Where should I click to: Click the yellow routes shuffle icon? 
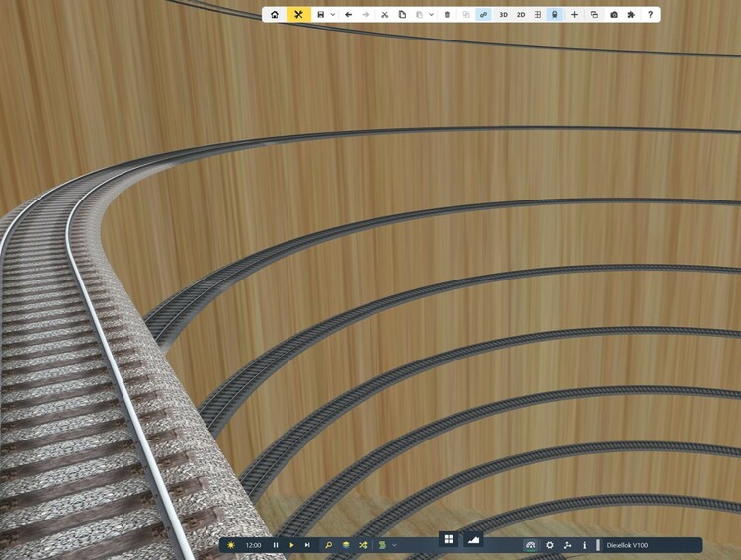coord(363,545)
